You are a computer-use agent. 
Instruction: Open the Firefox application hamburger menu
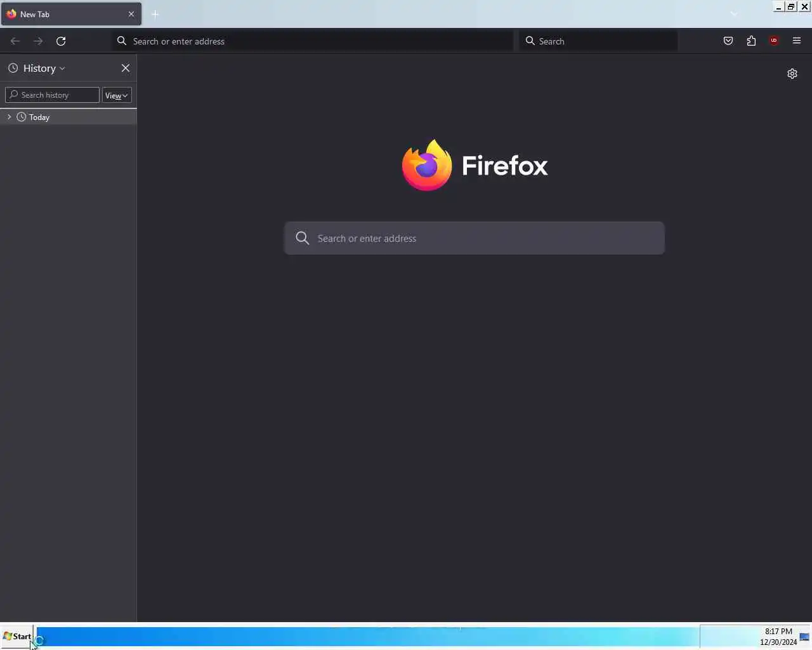pyautogui.click(x=797, y=41)
